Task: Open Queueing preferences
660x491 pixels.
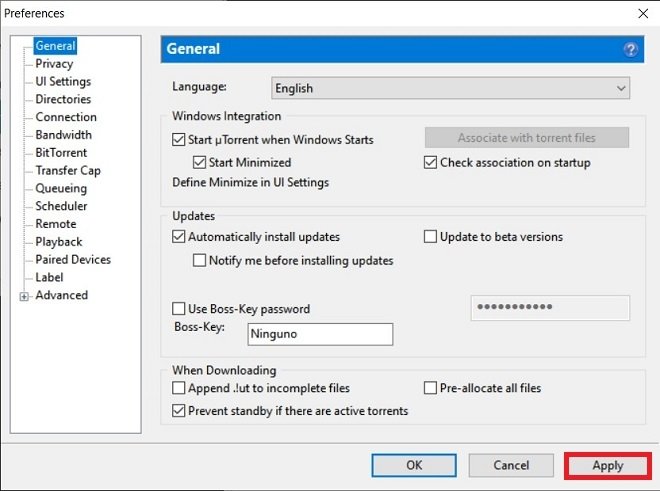Action: [x=61, y=188]
